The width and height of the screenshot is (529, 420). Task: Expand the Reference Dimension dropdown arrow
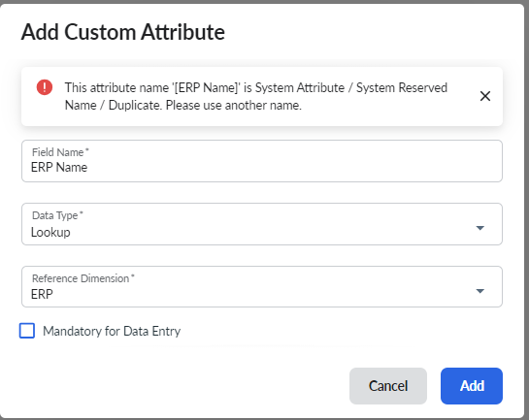[x=479, y=291]
